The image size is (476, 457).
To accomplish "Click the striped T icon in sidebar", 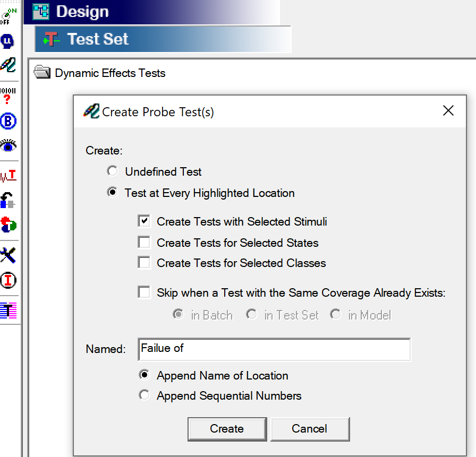I will pyautogui.click(x=8, y=310).
